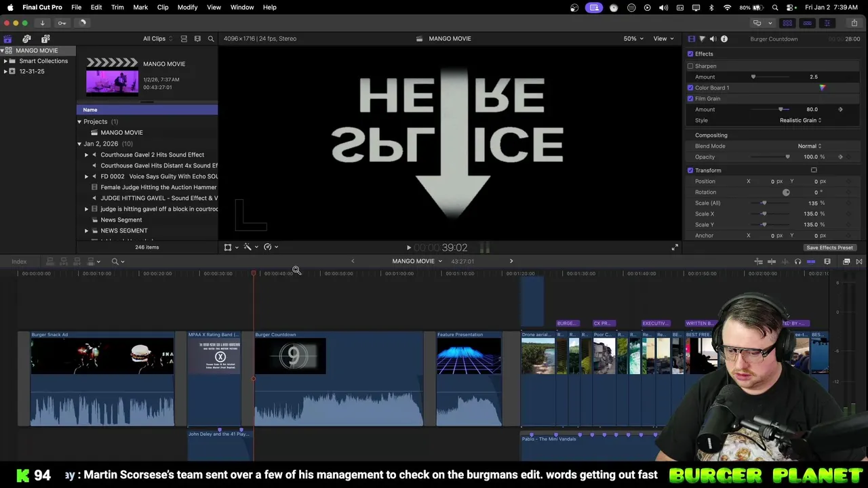Image resolution: width=868 pixels, height=488 pixels.
Task: Open the Modify menu
Action: pyautogui.click(x=187, y=7)
